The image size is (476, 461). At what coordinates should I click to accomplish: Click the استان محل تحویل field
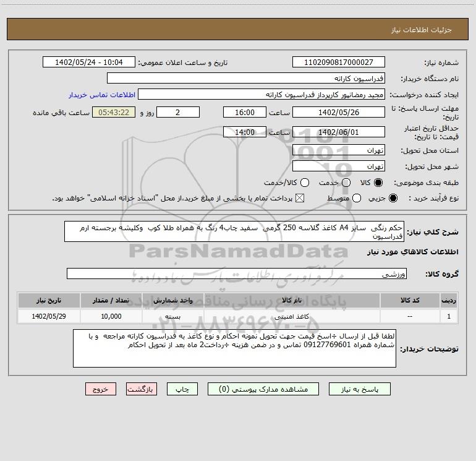tap(338, 150)
